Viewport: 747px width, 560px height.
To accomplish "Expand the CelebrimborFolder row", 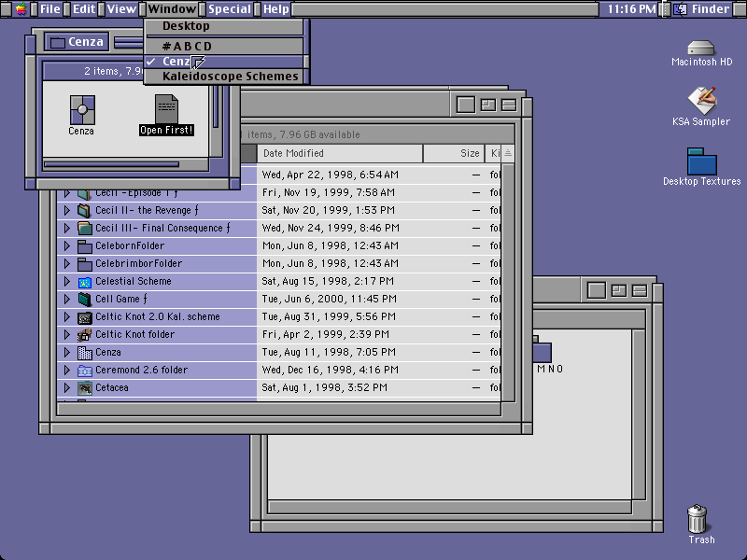I will tap(67, 263).
